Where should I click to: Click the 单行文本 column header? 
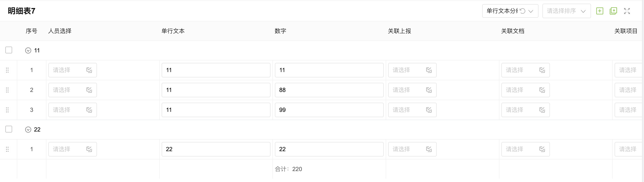[173, 31]
